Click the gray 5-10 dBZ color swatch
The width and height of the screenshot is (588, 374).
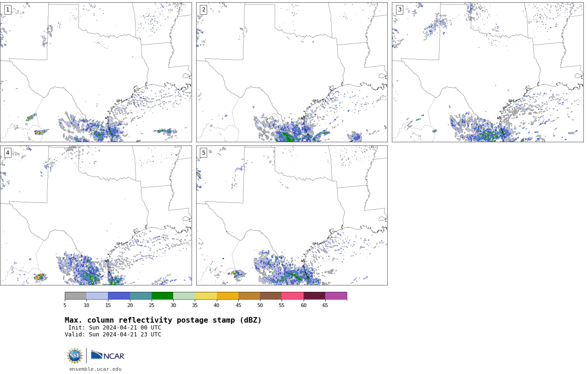pyautogui.click(x=75, y=296)
